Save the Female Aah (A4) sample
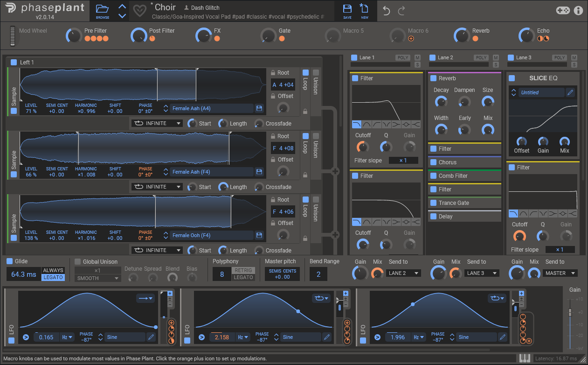Viewport: 588px width, 365px height. point(259,108)
